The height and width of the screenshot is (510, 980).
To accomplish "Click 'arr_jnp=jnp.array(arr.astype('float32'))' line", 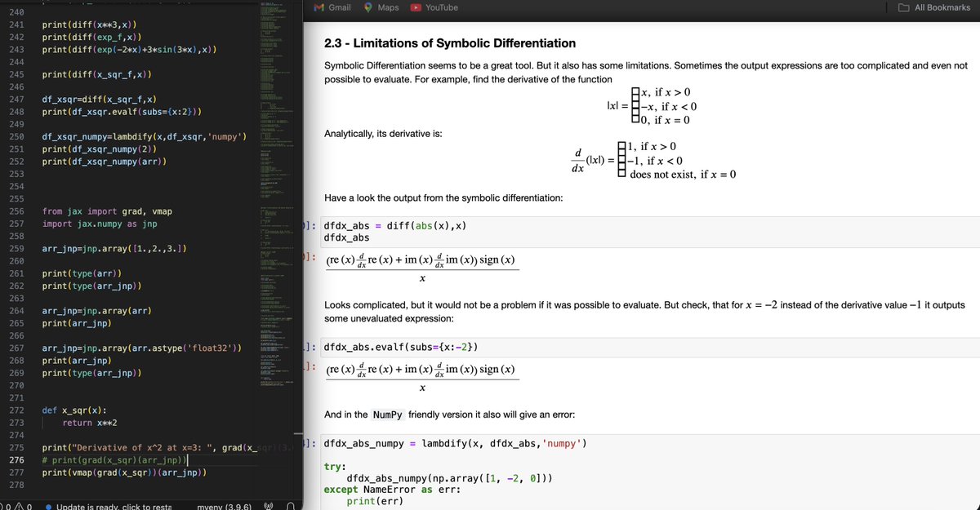I will [141, 348].
